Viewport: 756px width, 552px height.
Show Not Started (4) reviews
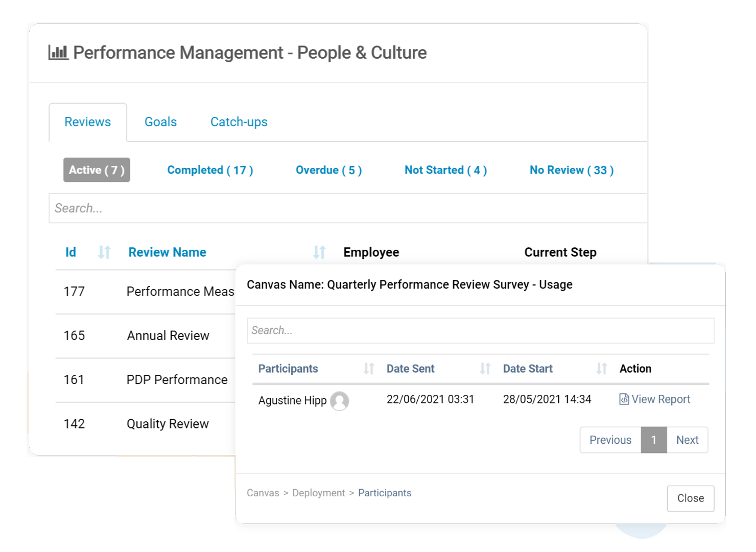pyautogui.click(x=446, y=170)
